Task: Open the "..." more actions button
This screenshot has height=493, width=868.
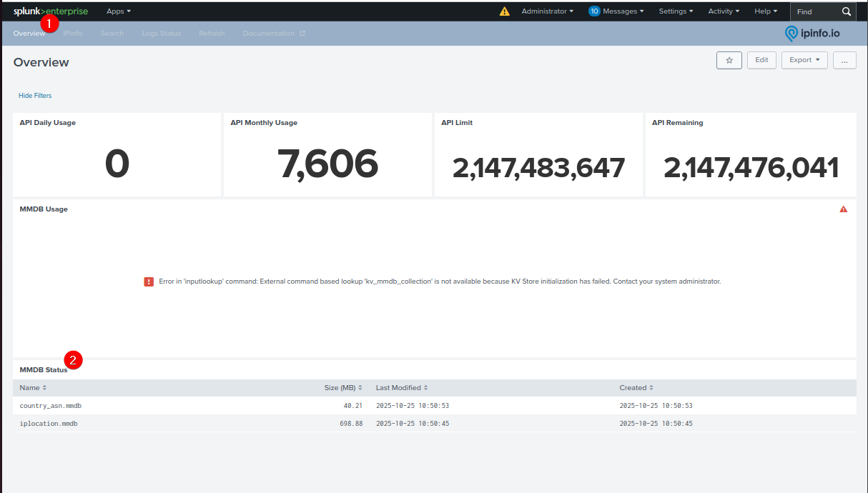Action: click(x=844, y=60)
